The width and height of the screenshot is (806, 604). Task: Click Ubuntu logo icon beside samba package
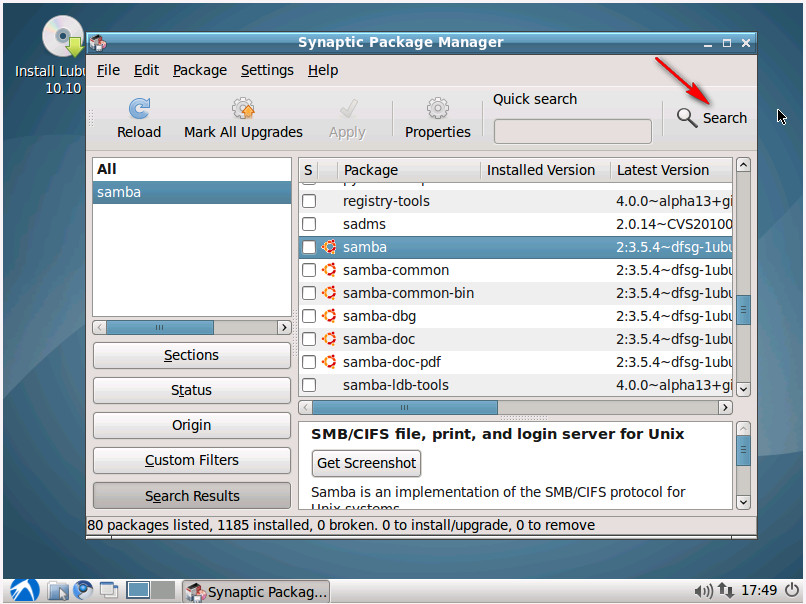point(329,247)
